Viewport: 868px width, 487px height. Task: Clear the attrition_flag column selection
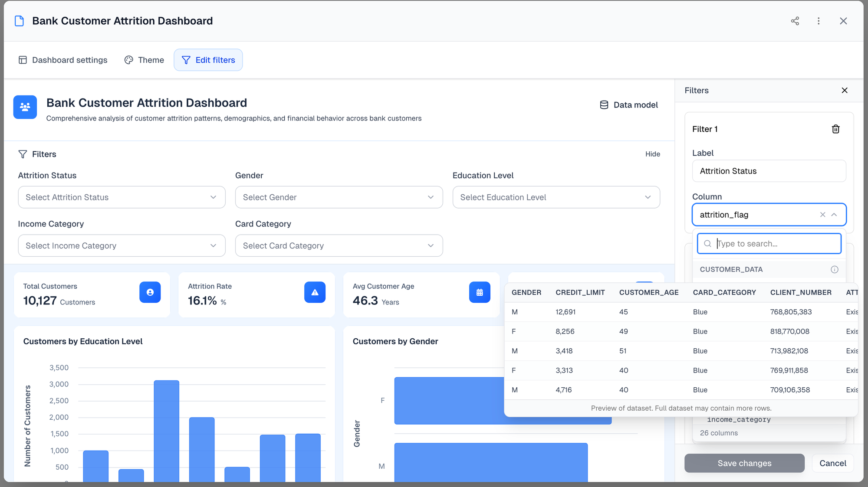822,215
